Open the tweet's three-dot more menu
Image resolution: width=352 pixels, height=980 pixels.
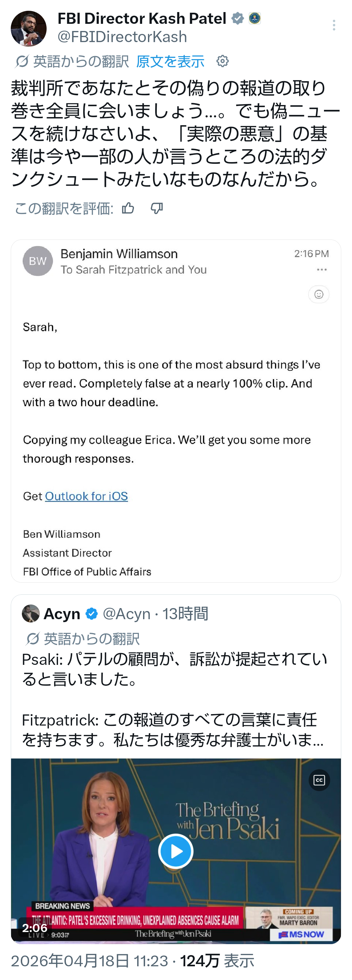[x=334, y=25]
